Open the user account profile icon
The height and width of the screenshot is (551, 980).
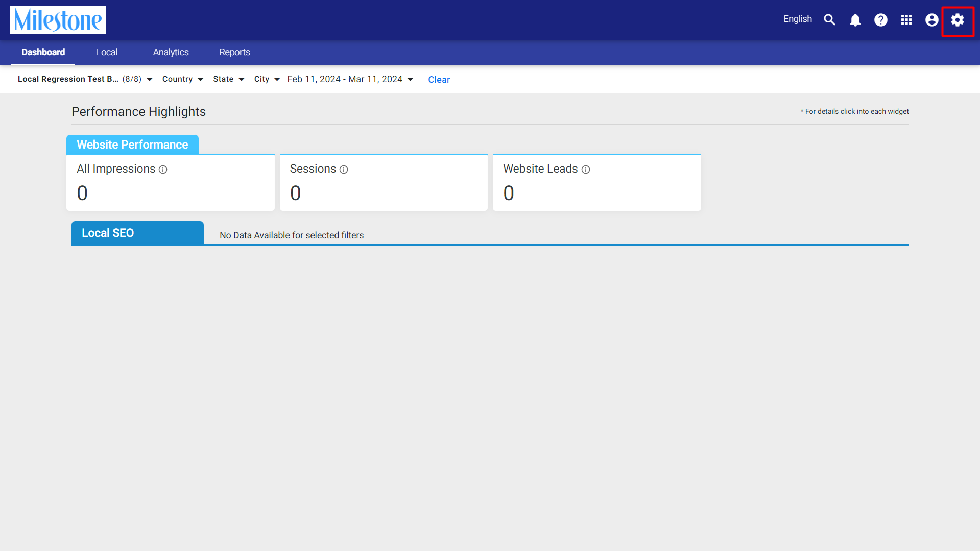(932, 20)
